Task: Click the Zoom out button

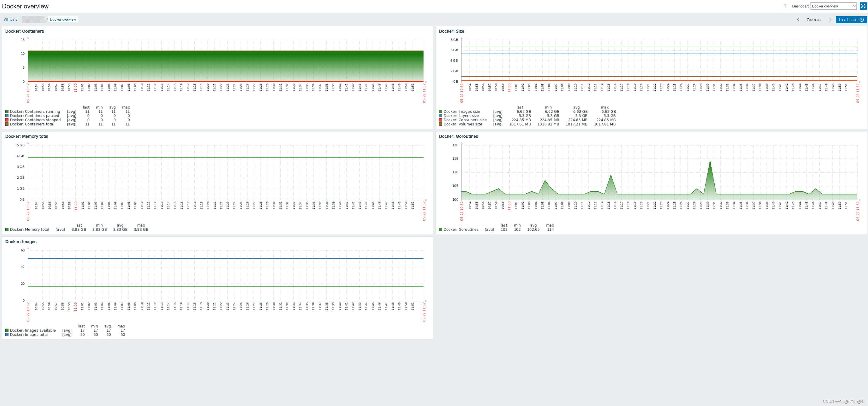Action: (x=814, y=19)
